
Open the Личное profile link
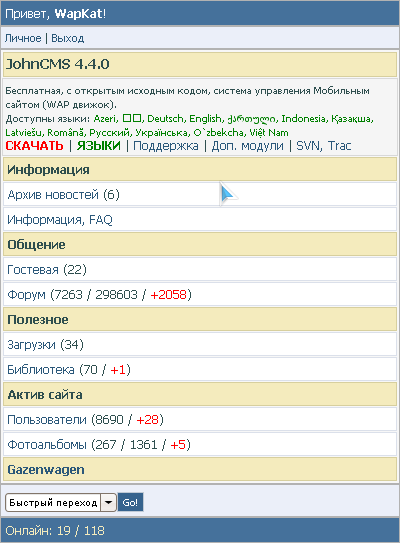(23, 38)
